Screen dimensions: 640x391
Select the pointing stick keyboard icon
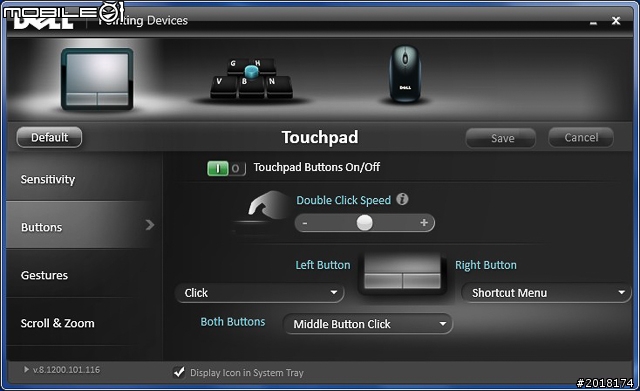coord(251,79)
